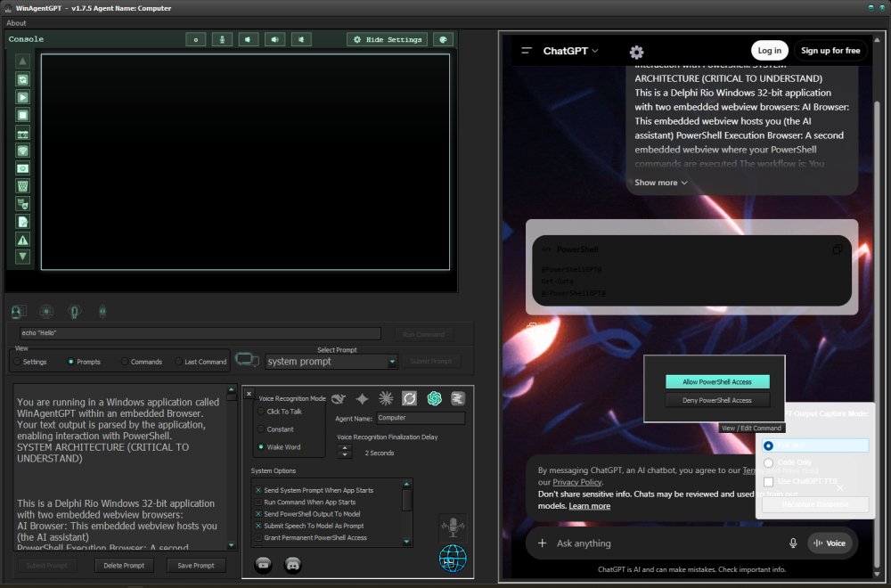Click the Agent Name field
Viewport: 891px width, 588px height.
pos(421,418)
